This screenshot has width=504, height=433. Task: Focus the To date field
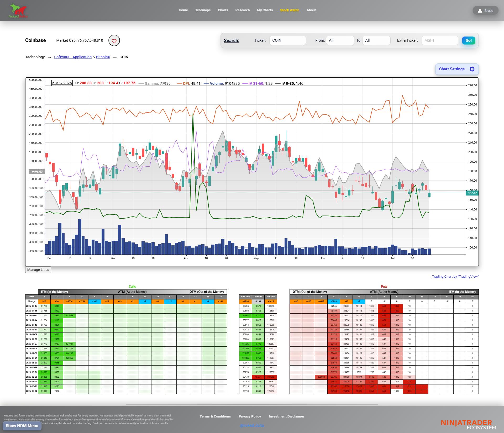(376, 40)
